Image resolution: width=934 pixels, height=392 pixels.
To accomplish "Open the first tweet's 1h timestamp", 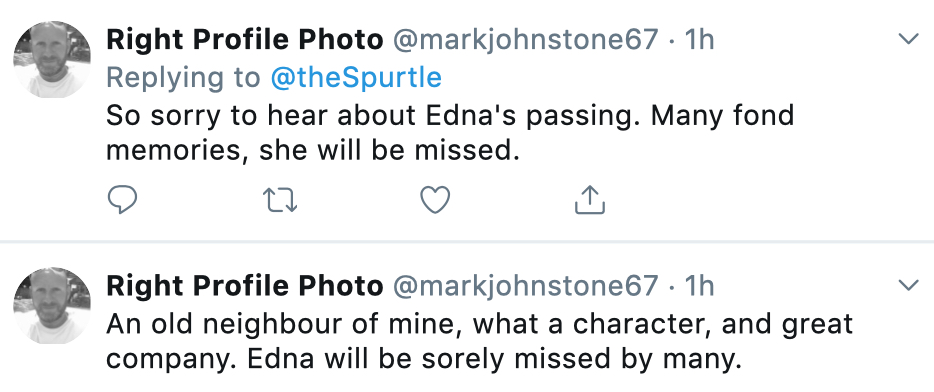I will click(699, 40).
